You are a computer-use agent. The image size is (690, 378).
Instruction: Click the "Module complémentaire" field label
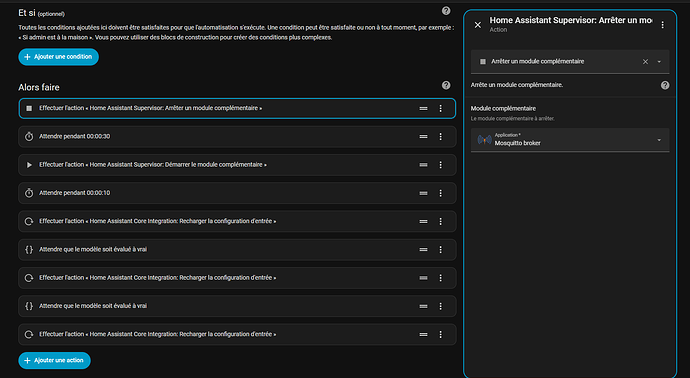[x=503, y=108]
